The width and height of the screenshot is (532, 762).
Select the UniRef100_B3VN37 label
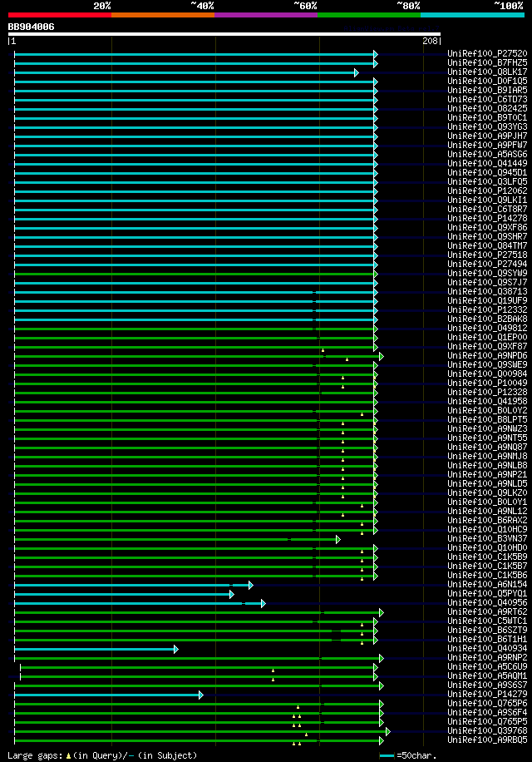[x=487, y=538]
